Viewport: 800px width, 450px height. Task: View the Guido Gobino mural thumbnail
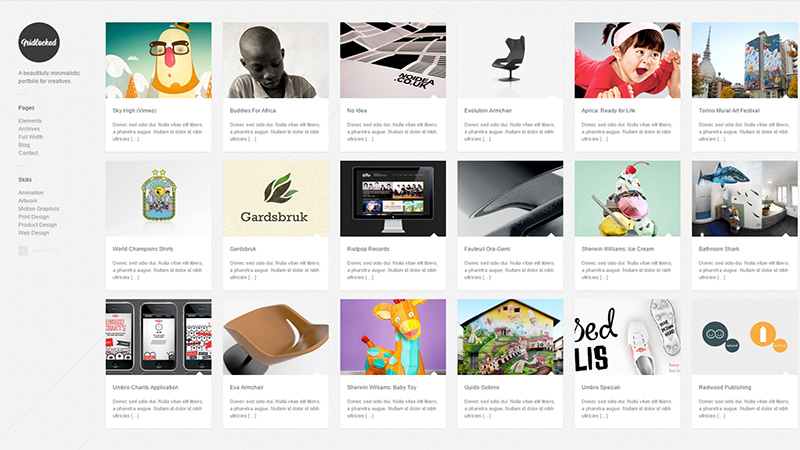click(x=510, y=337)
